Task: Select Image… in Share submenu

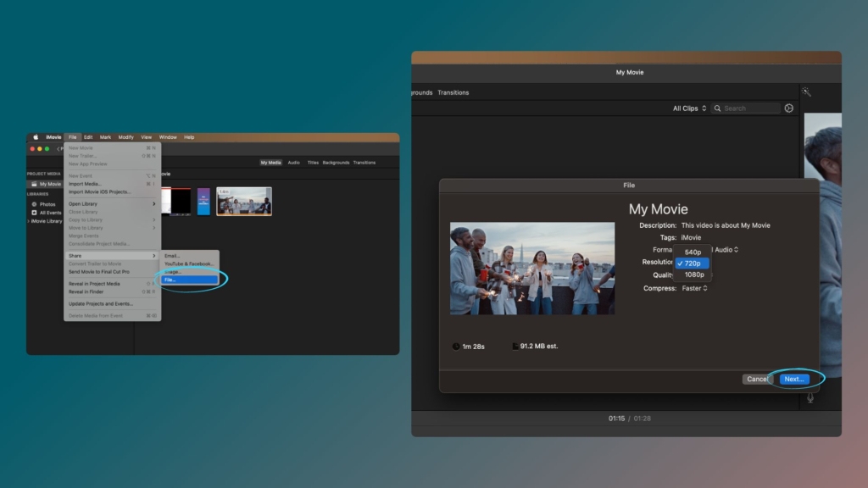Action: click(x=189, y=272)
